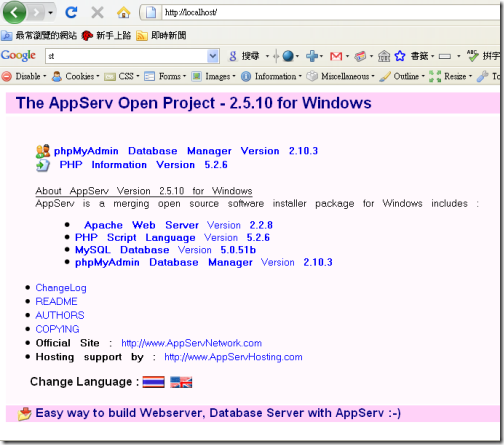Viewport: 504px width, 445px height.
Task: Click the green Back navigation button
Action: pos(14,13)
